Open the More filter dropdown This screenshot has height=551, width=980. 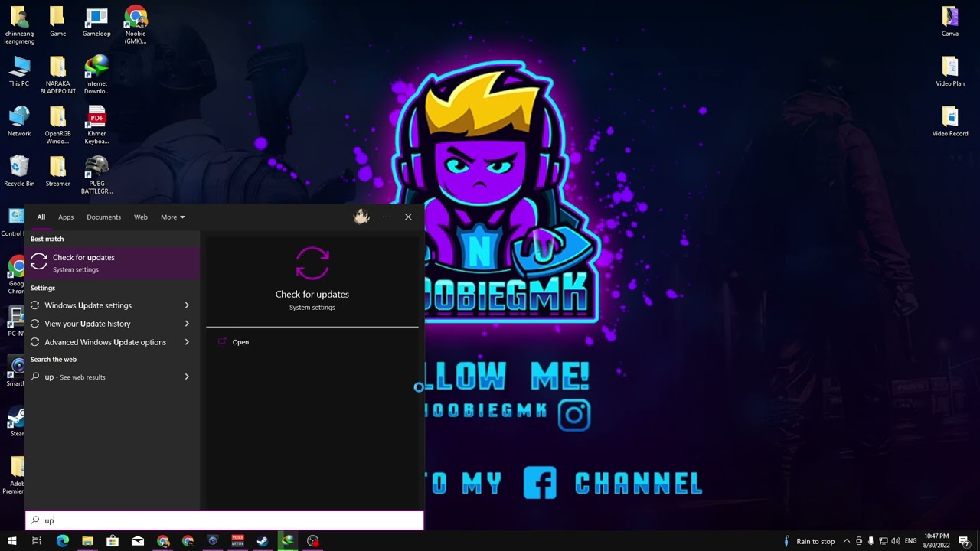click(172, 217)
